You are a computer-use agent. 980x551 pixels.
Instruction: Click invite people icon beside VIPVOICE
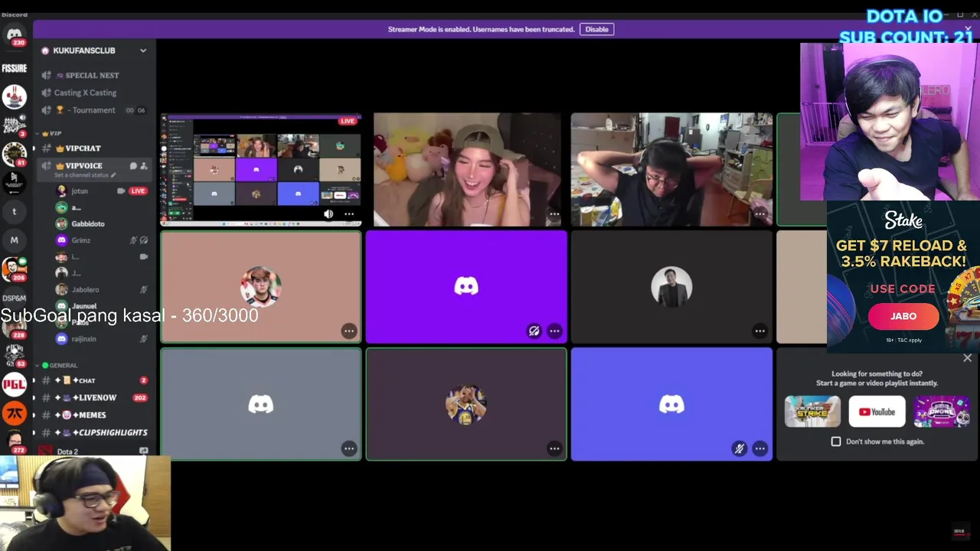coord(144,166)
